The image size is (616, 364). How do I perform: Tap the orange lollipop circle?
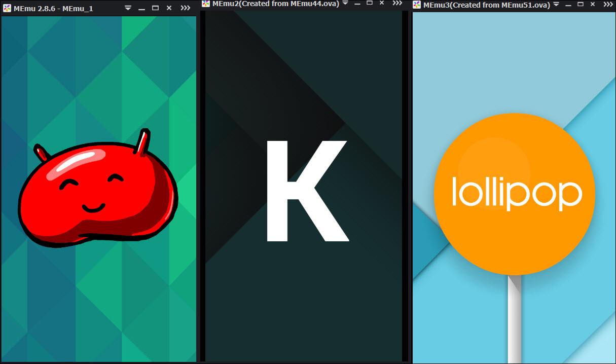(515, 194)
